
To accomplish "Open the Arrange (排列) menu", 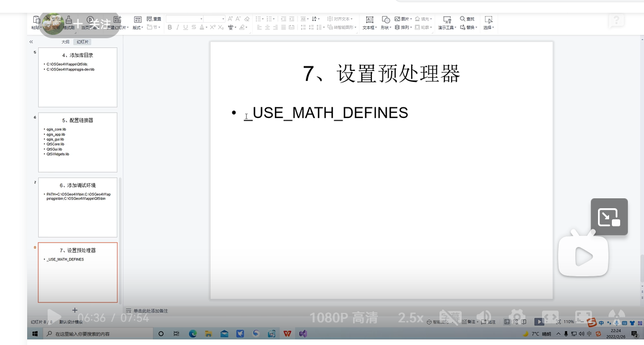I will (403, 28).
